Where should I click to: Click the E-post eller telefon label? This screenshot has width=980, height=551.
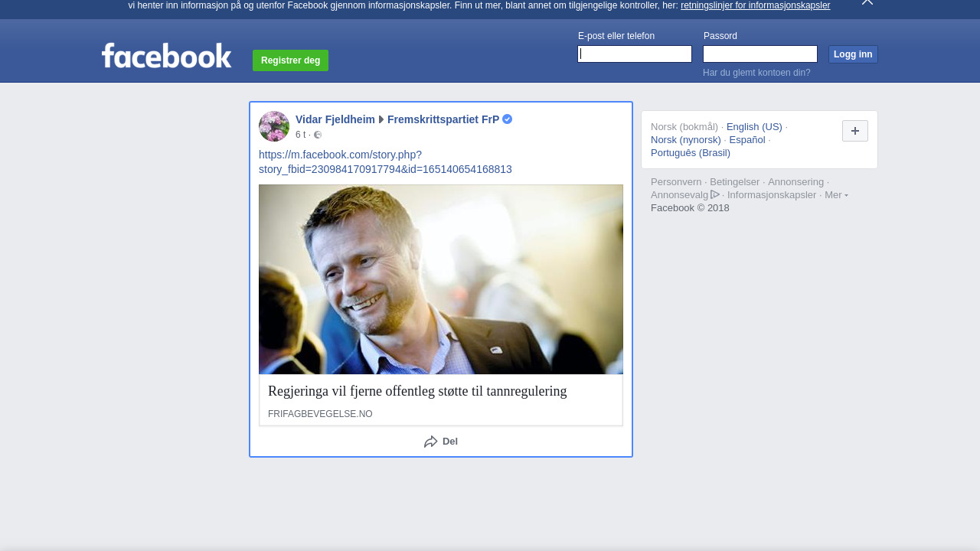point(616,36)
